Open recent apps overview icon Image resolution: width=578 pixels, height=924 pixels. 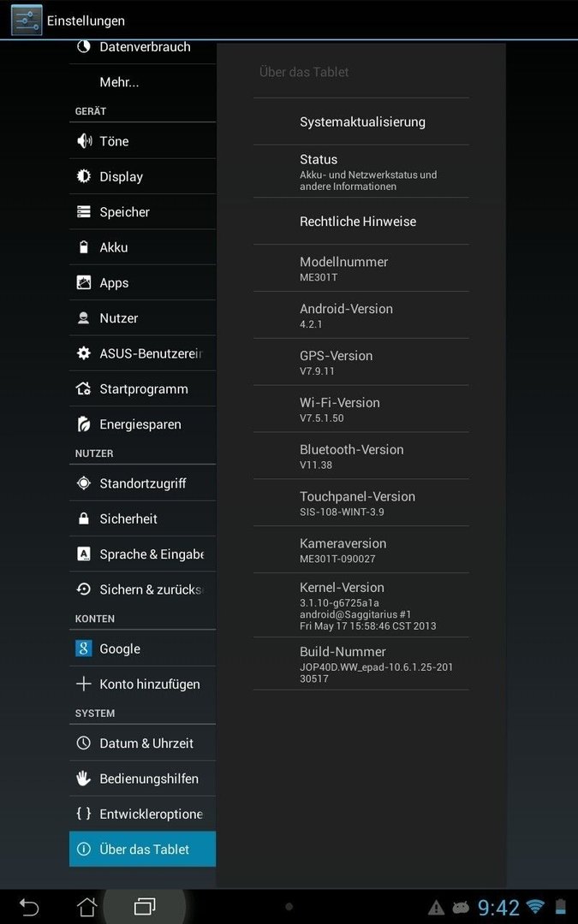click(145, 906)
